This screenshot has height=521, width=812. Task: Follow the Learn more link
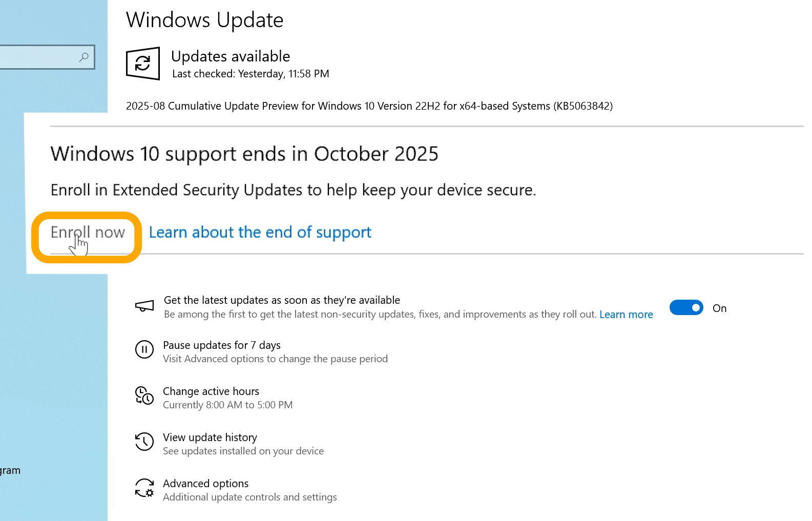(x=626, y=315)
